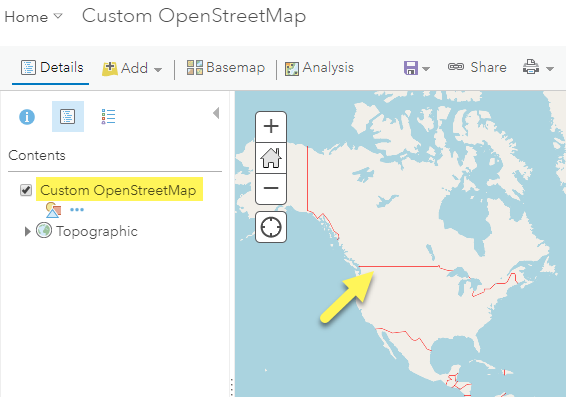Screen dimensions: 566x397
Task: Uncheck the Custom OpenStreetMap layer
Action: [26, 190]
